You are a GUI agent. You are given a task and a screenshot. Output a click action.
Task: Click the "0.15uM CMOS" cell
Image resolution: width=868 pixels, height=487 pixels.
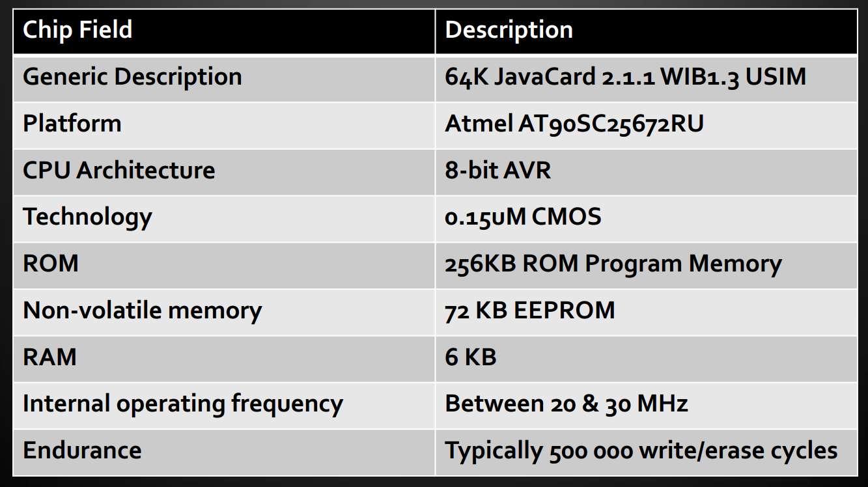pyautogui.click(x=523, y=217)
